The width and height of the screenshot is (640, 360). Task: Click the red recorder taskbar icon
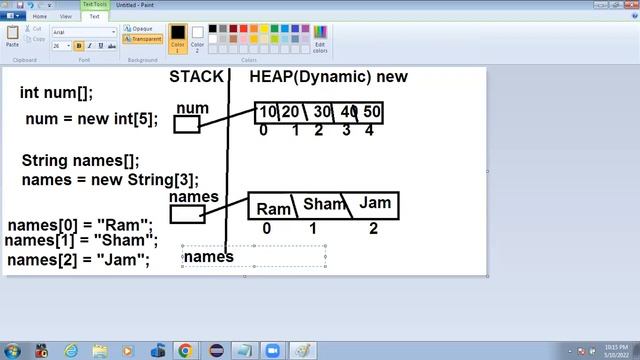click(x=41, y=351)
